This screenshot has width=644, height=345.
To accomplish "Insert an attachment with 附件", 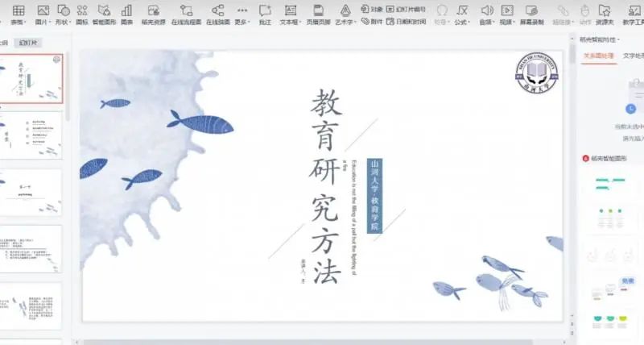I will [x=372, y=22].
